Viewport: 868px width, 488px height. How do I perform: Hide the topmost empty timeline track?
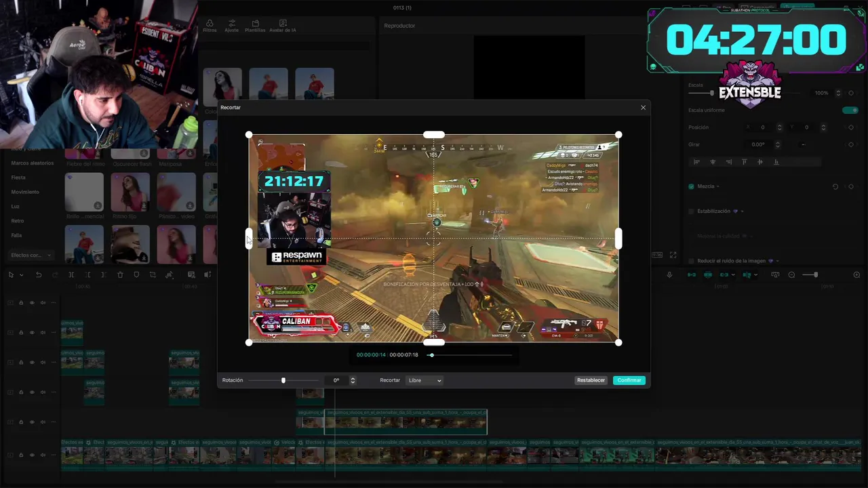pos(32,302)
